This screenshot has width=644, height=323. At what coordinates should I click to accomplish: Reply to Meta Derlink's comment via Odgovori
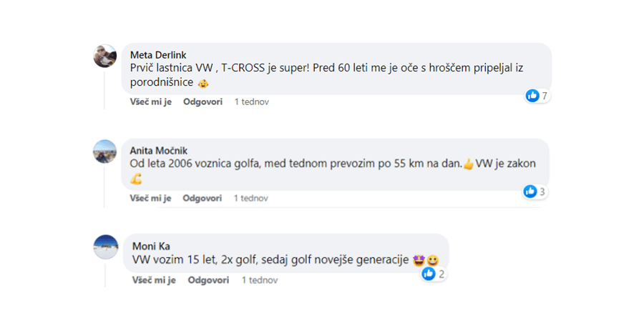pos(203,101)
